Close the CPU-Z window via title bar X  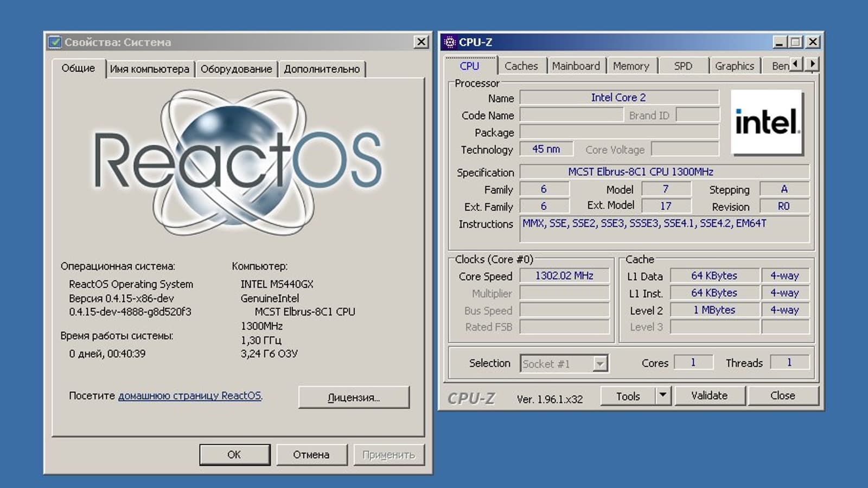(x=812, y=42)
